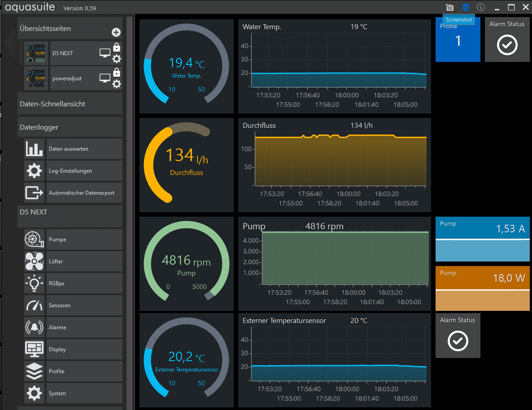
Task: Click the Pump 18,0 W power tile
Action: pos(483,288)
